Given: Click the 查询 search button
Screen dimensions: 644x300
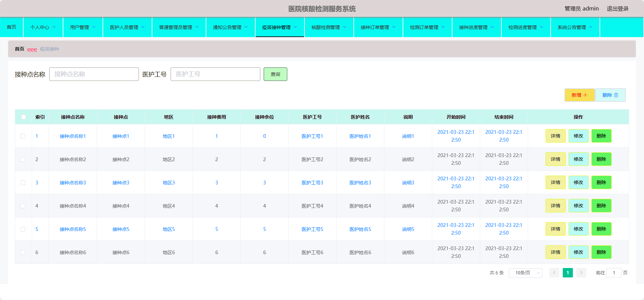Looking at the screenshot, I should (275, 74).
